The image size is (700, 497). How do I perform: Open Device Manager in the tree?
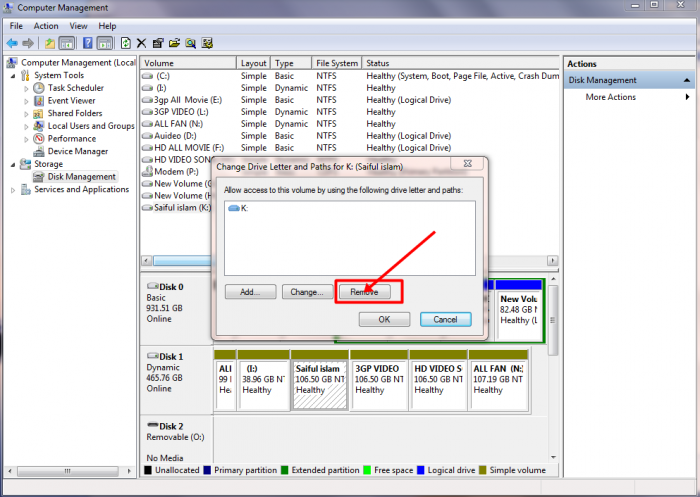coord(78,151)
